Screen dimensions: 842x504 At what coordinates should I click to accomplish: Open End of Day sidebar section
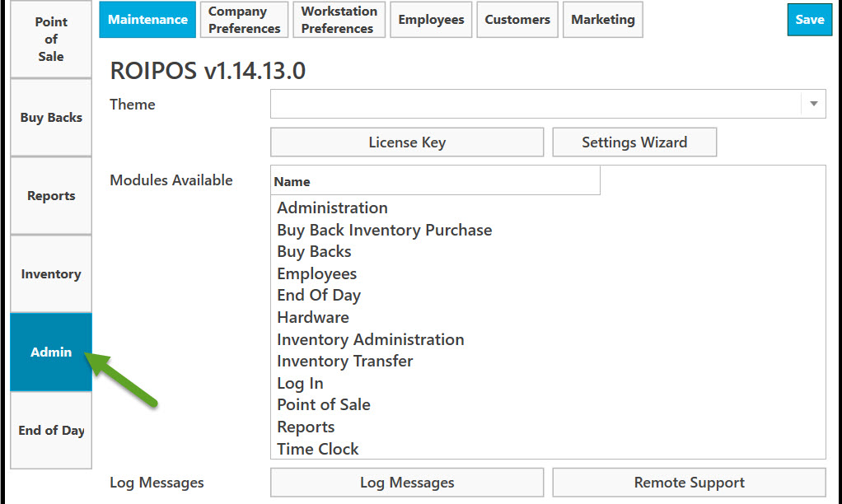pyautogui.click(x=51, y=431)
